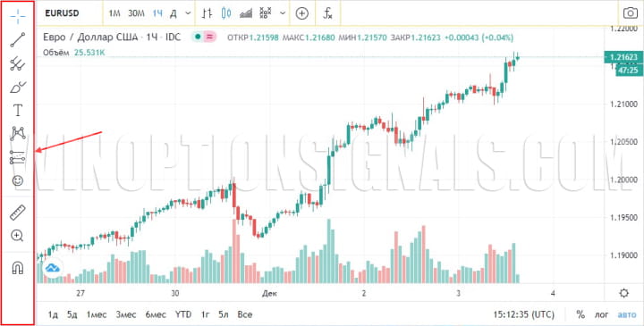Open the pitchfork and Fibonacci tools
Viewport: 644px width, 326px height.
coord(18,63)
